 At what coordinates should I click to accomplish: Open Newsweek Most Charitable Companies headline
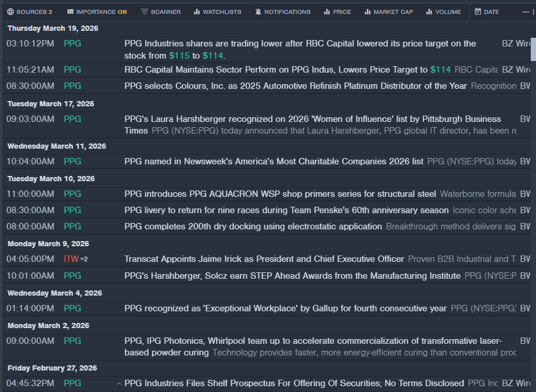click(x=274, y=161)
